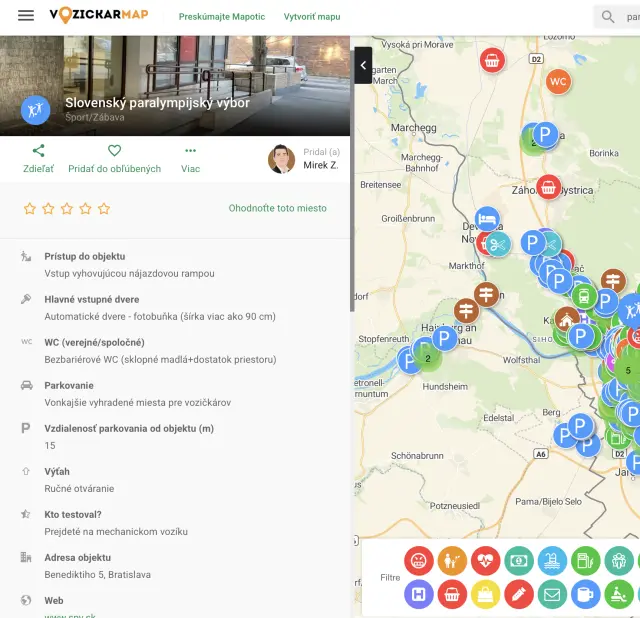
Task: Click the Zdieľať label
Action: click(38, 169)
